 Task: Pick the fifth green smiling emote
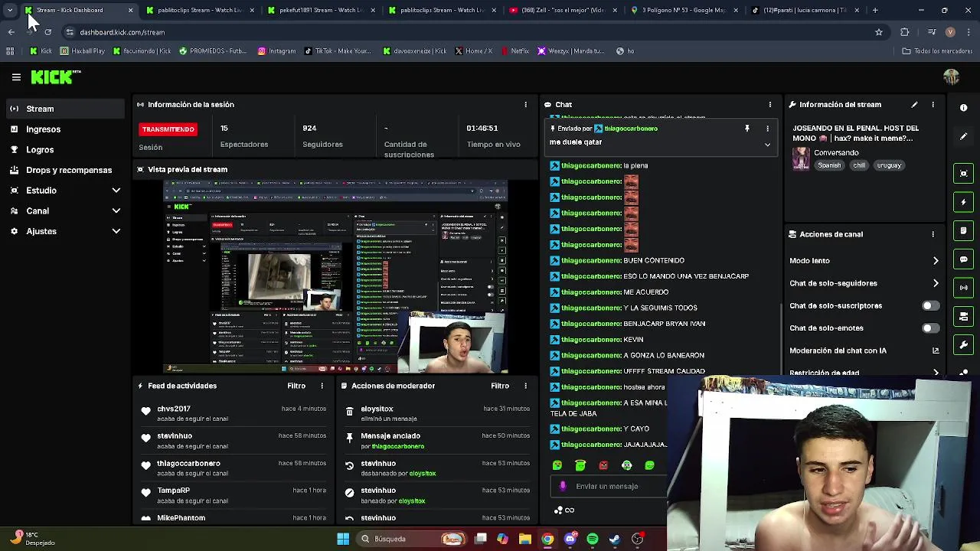click(650, 465)
